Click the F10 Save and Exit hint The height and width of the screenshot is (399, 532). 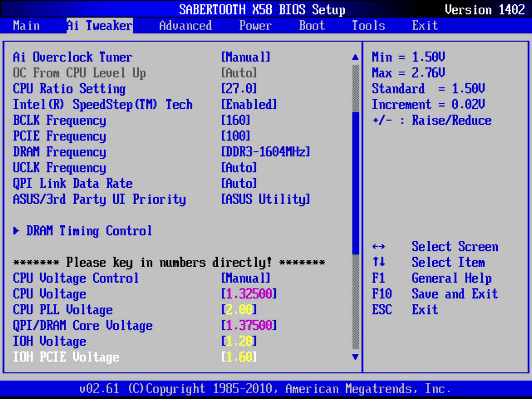pyautogui.click(x=435, y=294)
